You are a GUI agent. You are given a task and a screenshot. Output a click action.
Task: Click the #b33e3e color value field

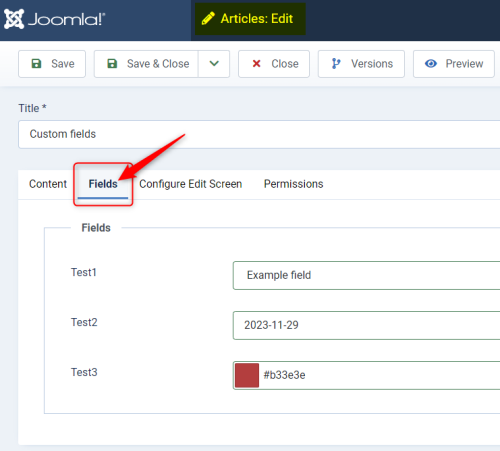pos(366,375)
